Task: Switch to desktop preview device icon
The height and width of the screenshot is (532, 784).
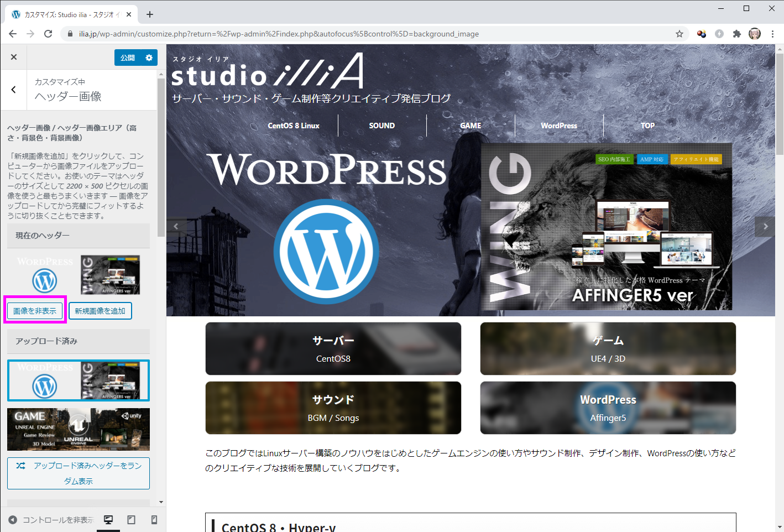Action: pos(108,520)
